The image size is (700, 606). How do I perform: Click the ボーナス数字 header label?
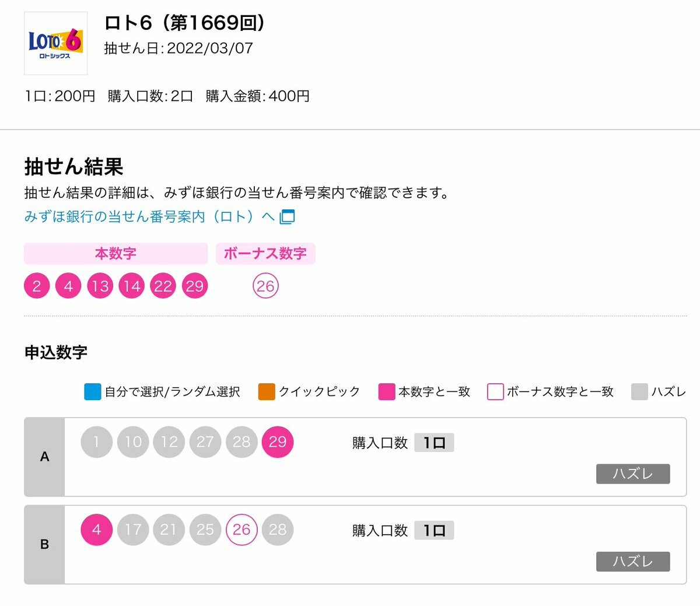pyautogui.click(x=265, y=254)
